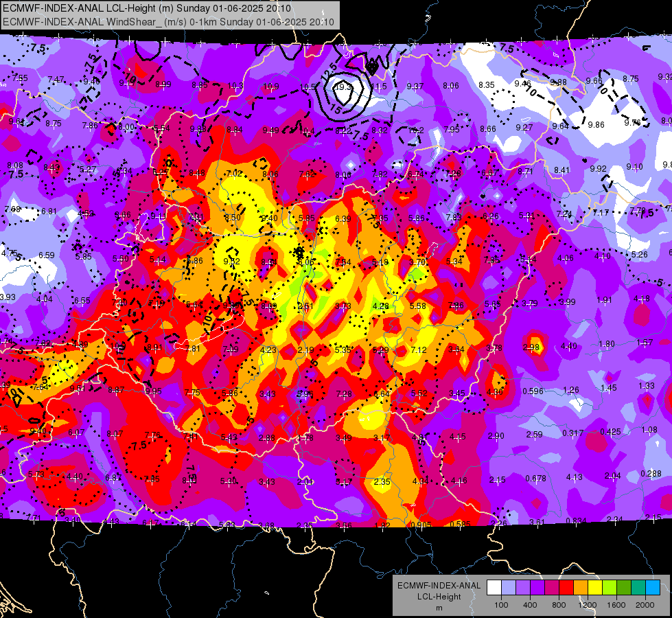Click the grid value 1.91
Image resolution: width=672 pixels, height=618 pixels.
(604, 300)
